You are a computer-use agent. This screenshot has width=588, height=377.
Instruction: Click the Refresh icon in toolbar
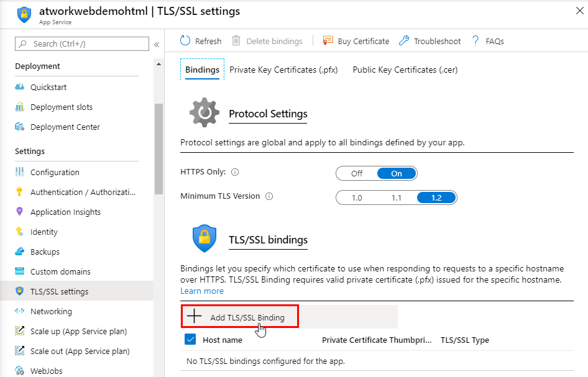pyautogui.click(x=185, y=41)
